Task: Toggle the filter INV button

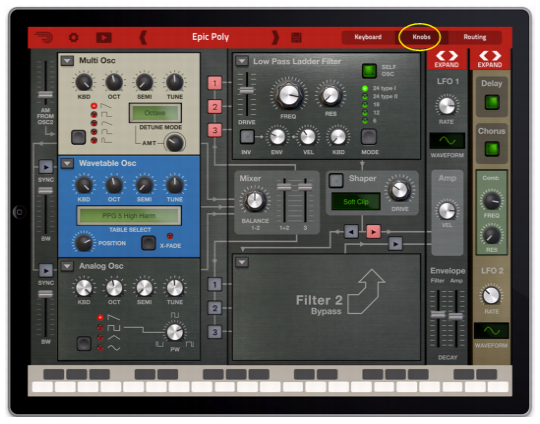Action: click(x=247, y=137)
